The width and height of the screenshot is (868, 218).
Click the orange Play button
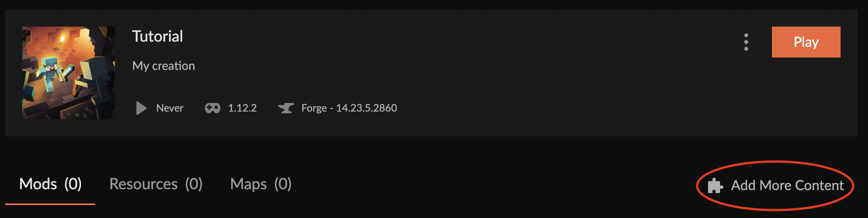click(806, 42)
